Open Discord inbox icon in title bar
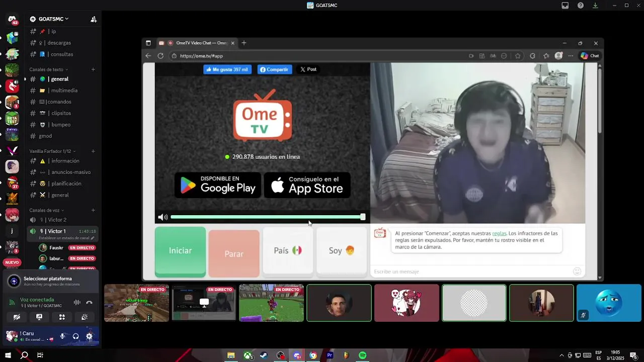 click(x=565, y=6)
